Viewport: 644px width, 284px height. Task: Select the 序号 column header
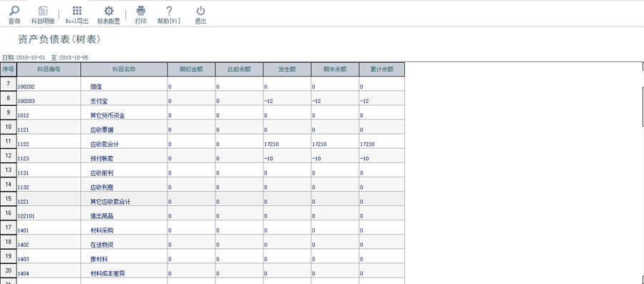click(8, 69)
